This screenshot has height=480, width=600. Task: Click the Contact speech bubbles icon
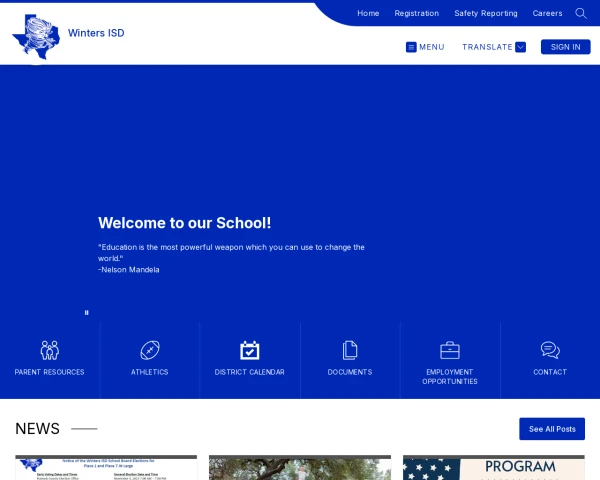point(550,350)
